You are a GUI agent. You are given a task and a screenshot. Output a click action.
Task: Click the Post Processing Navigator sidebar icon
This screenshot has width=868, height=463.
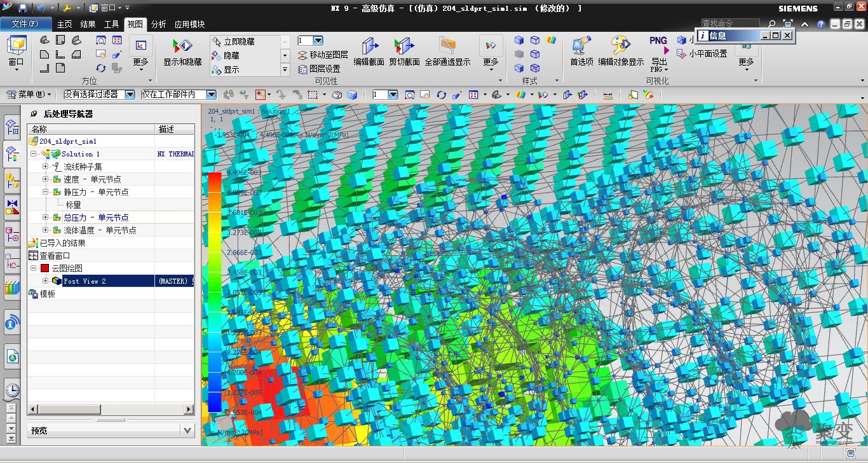[x=13, y=153]
